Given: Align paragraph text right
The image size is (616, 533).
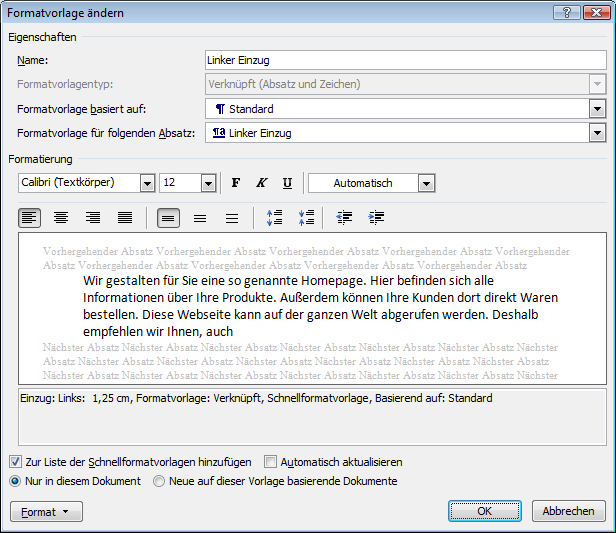Looking at the screenshot, I should click(x=93, y=218).
